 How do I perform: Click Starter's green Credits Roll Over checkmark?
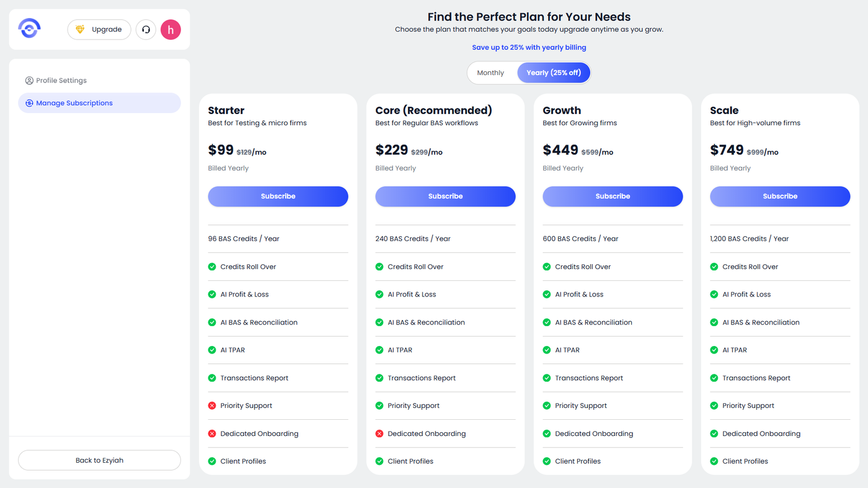pos(212,267)
